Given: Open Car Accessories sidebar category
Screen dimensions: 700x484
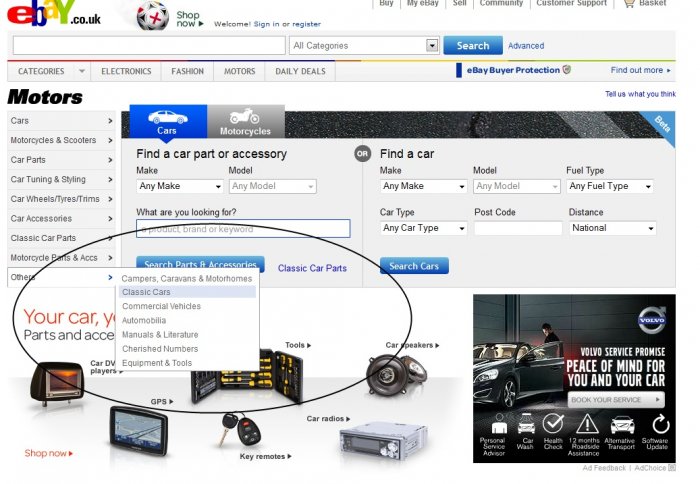Looking at the screenshot, I should 62,218.
